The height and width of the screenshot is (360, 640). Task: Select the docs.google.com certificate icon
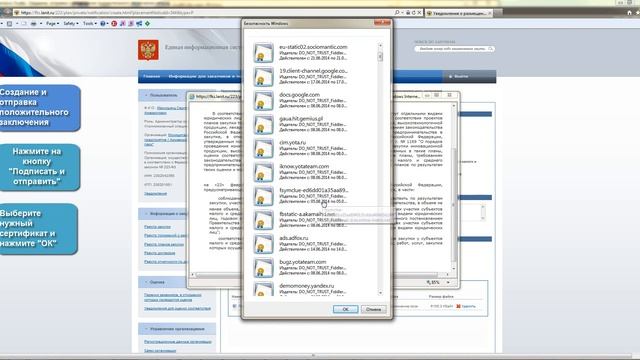point(263,101)
